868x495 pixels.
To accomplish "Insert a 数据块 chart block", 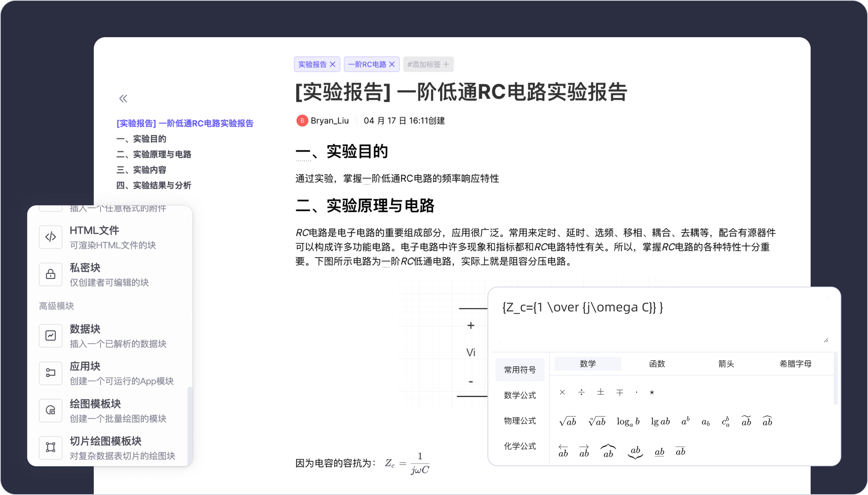I will [x=110, y=336].
